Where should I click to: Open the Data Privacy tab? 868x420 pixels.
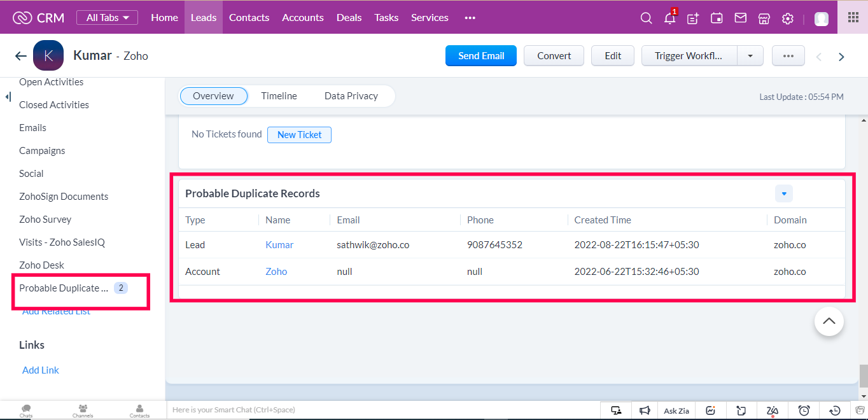(x=351, y=96)
